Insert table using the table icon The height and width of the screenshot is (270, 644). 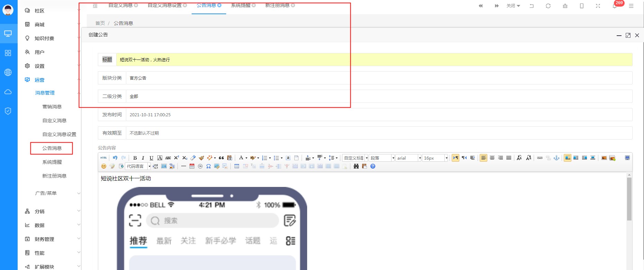point(237,166)
